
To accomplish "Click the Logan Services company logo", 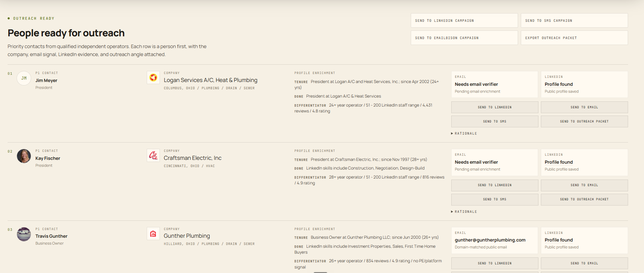I will 153,78.
